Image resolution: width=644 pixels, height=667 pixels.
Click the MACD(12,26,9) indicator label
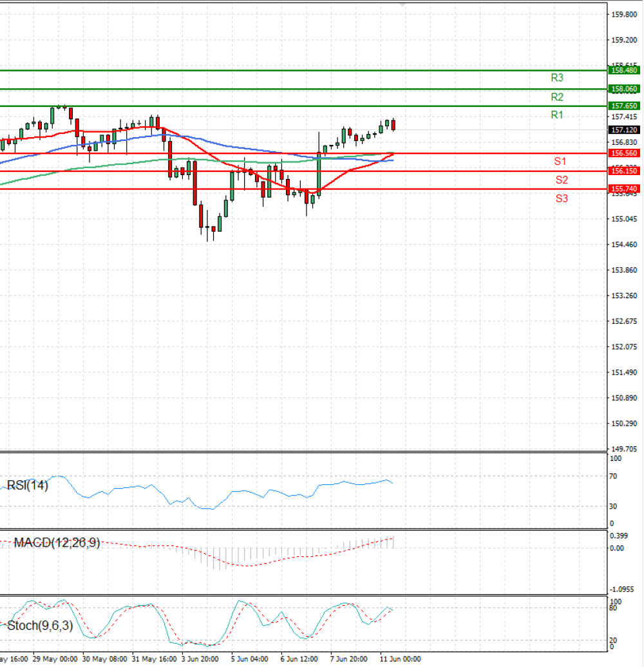57,543
